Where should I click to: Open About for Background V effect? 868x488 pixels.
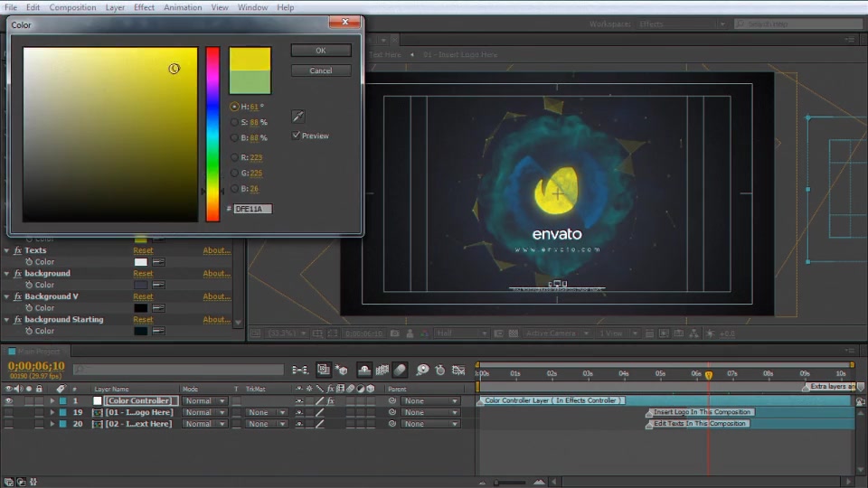[x=216, y=296]
